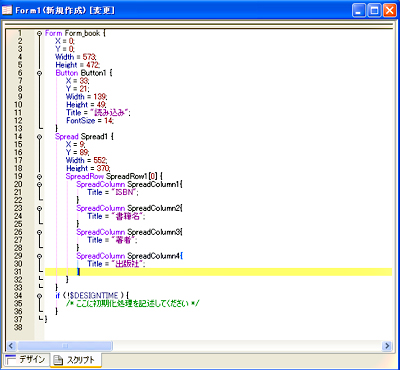Click the line 'FontSize = 14;'
The image size is (400, 370).
click(x=90, y=121)
